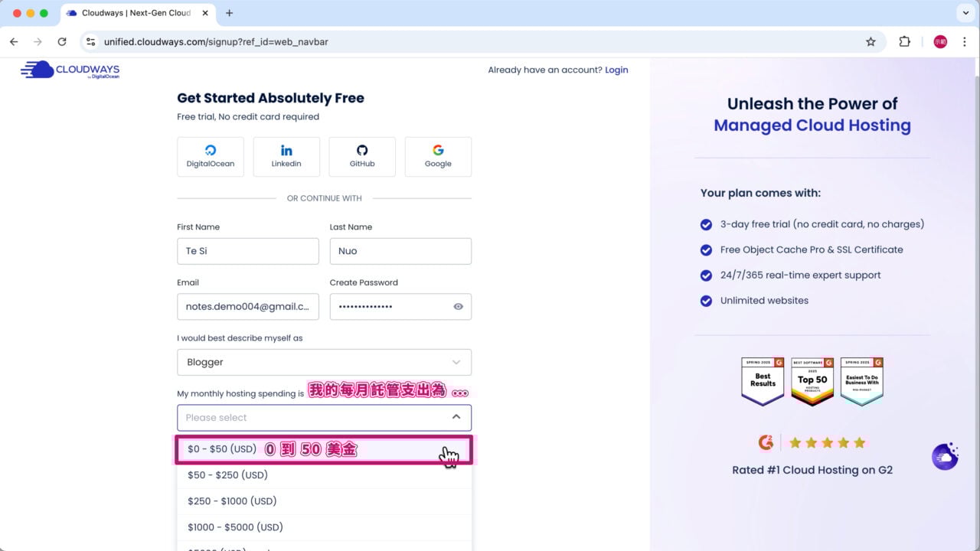This screenshot has width=980, height=551.
Task: Click the Email input field
Action: 247,307
